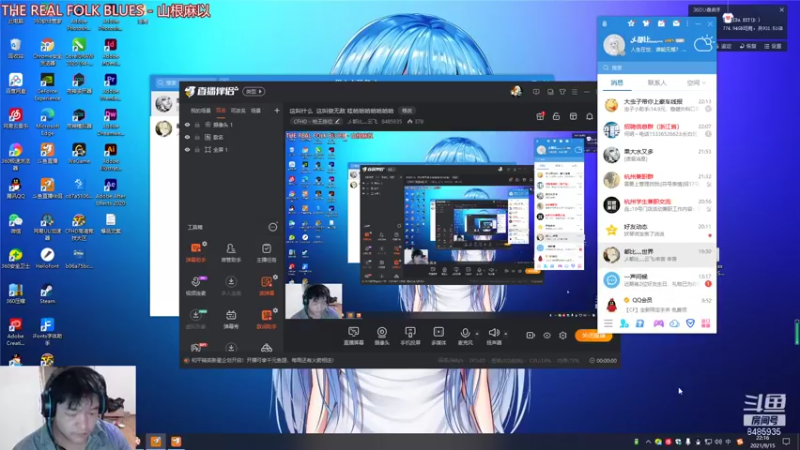Open the gift box icon above preview
Viewport: 800px width, 450px height.
click(540, 116)
